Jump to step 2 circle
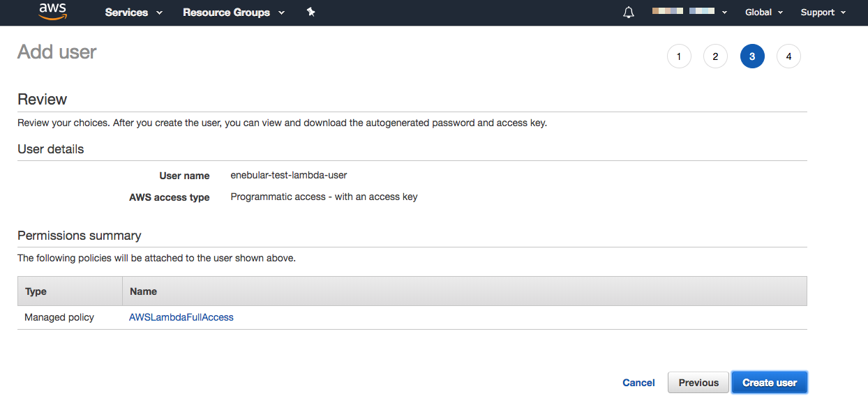The width and height of the screenshot is (868, 405). tap(715, 56)
